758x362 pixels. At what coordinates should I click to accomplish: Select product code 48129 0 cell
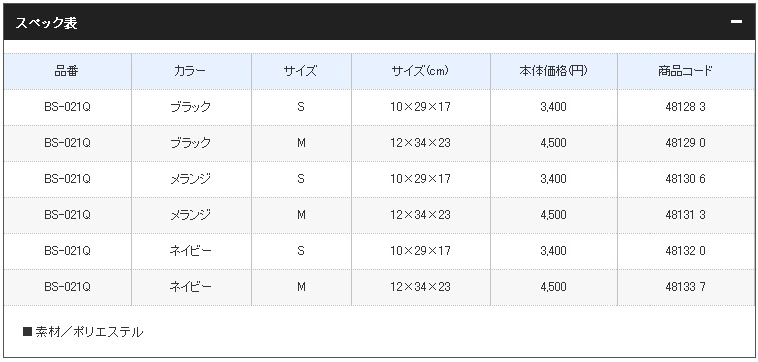coord(685,143)
